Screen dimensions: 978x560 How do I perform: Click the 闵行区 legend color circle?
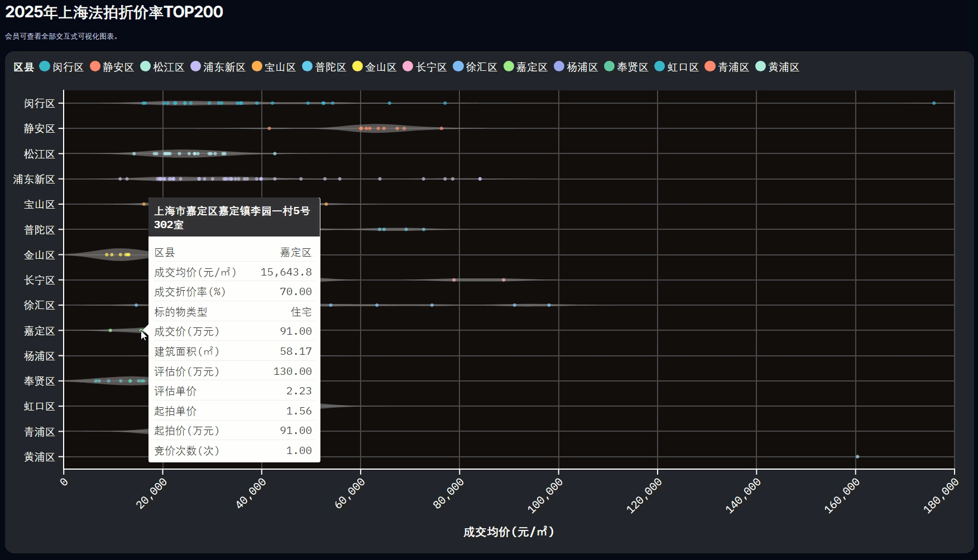pyautogui.click(x=45, y=66)
